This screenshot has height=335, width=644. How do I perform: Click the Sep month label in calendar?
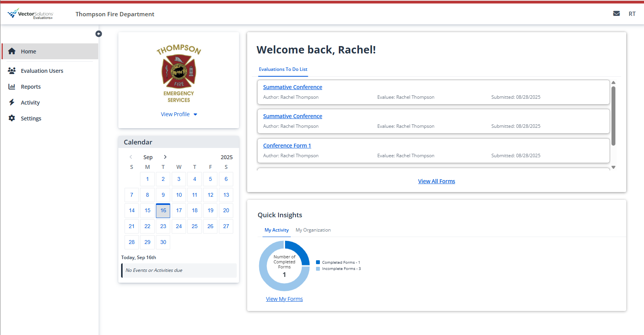148,157
